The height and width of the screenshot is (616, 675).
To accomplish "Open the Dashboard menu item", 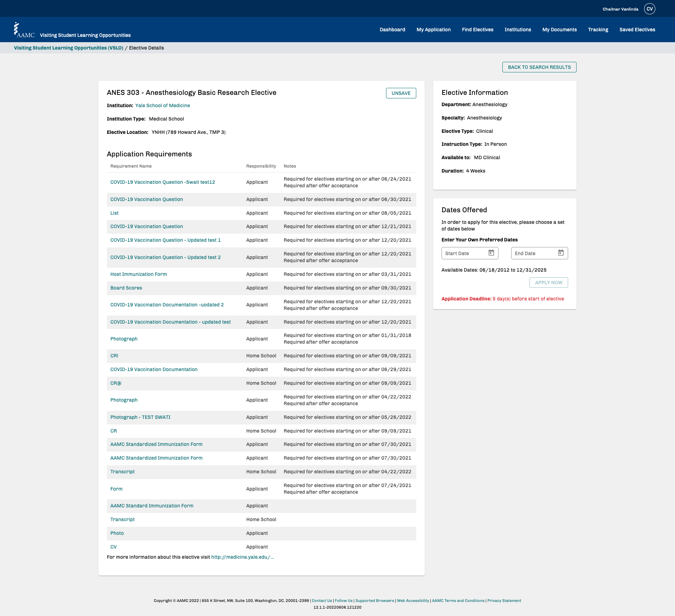I will pos(392,30).
